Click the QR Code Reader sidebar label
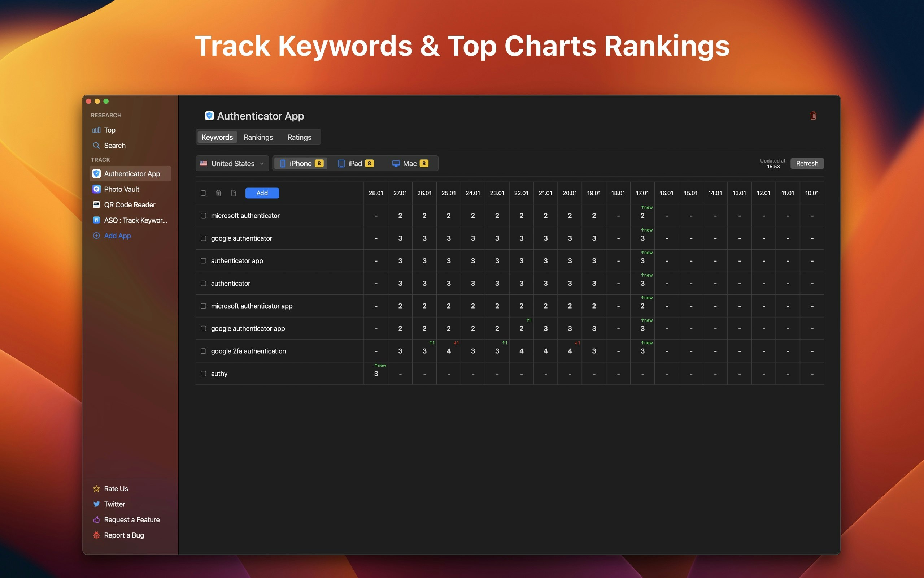The height and width of the screenshot is (578, 924). [130, 205]
